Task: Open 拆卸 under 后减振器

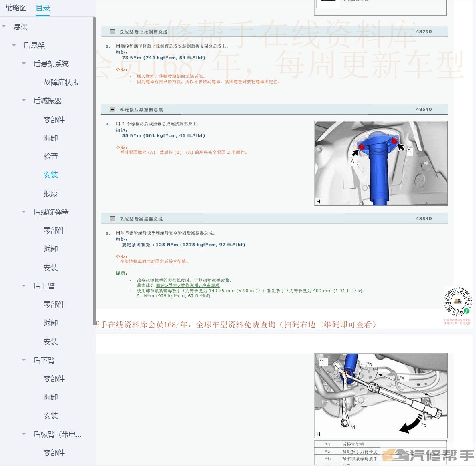Action: pos(51,138)
